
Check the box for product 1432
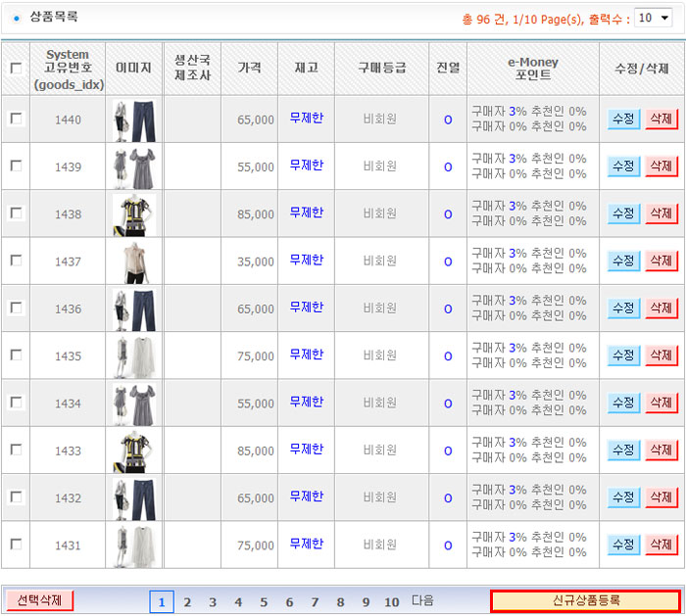(x=16, y=497)
